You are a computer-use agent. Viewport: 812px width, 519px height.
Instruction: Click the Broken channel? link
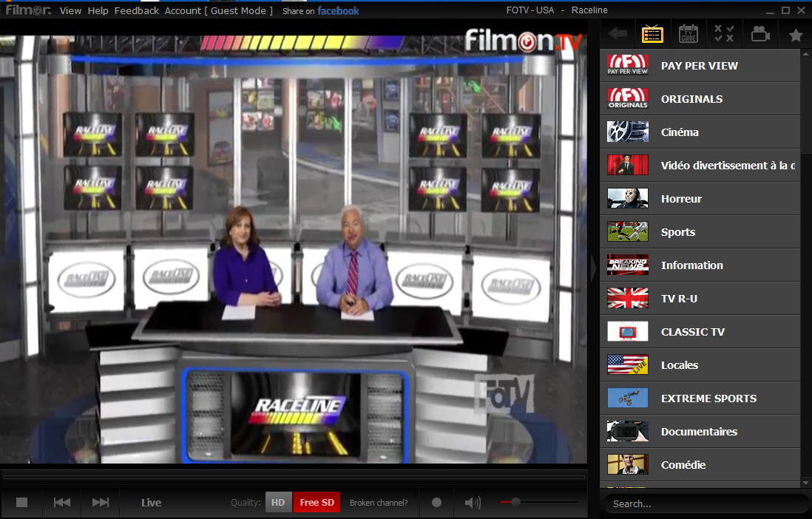click(379, 503)
